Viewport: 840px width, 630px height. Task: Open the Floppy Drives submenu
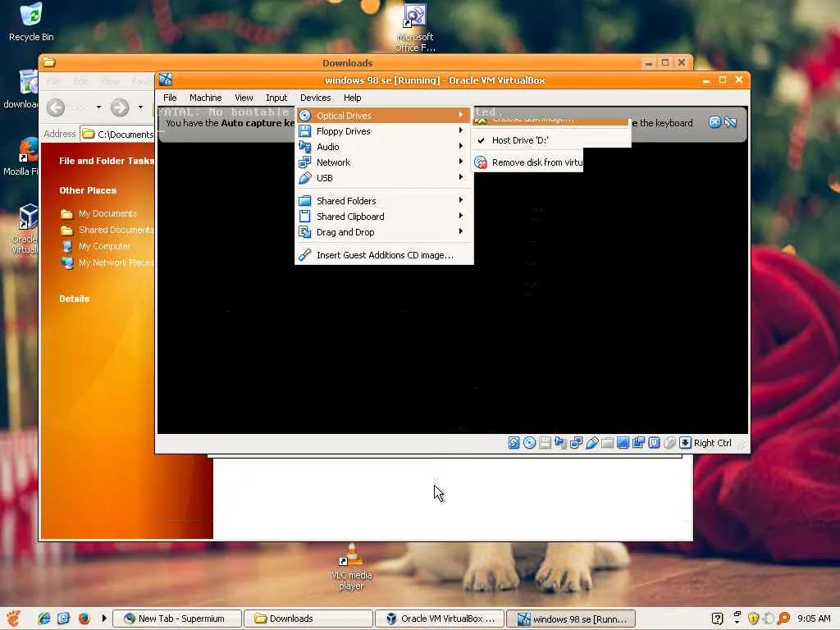tap(384, 131)
